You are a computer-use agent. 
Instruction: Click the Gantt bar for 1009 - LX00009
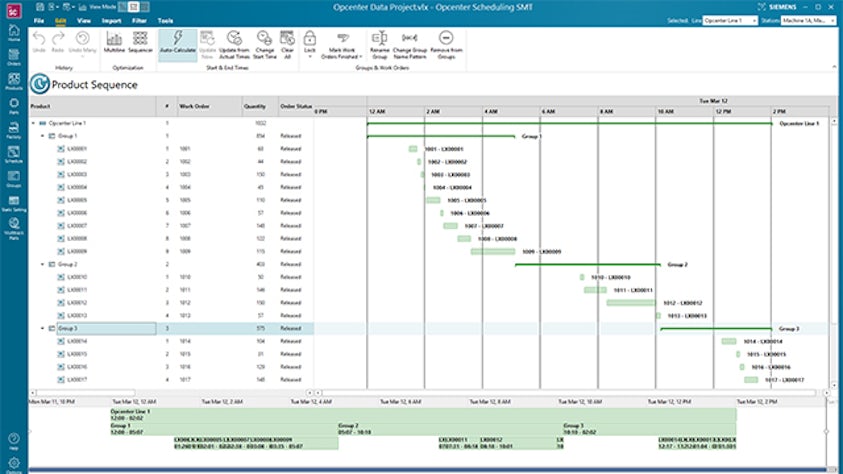pos(492,252)
